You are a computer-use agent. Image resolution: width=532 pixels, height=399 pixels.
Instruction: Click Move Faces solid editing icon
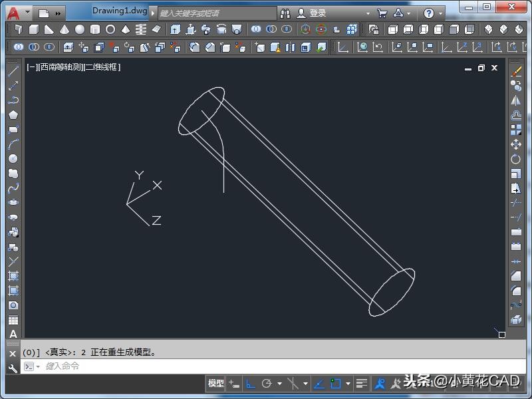click(x=84, y=47)
